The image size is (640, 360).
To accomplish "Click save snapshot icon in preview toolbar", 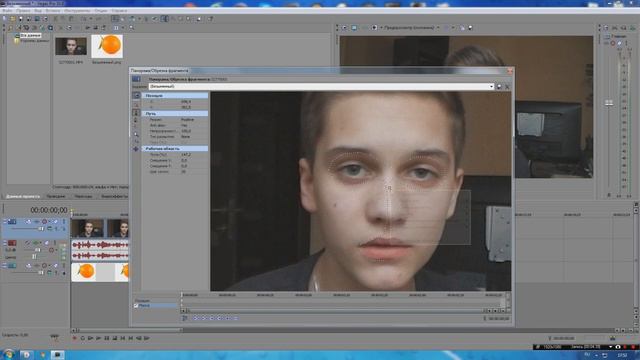I will [x=470, y=28].
